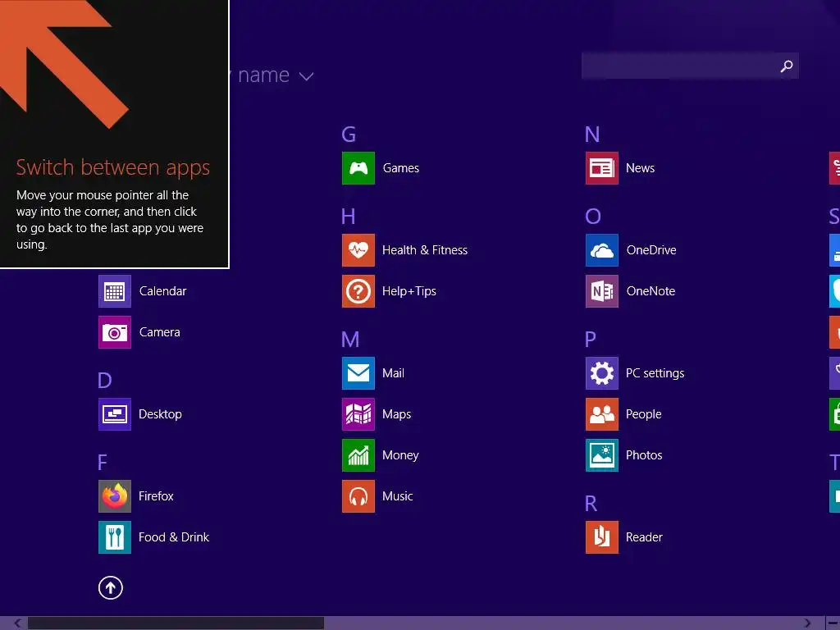Open the Calendar app icon
The width and height of the screenshot is (840, 630).
click(x=115, y=291)
